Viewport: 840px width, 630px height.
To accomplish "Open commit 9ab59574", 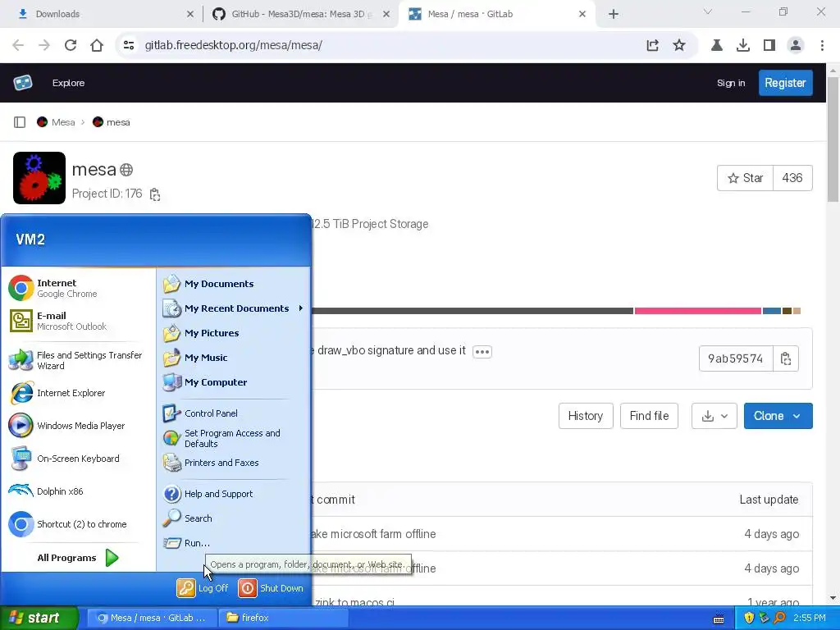I will pyautogui.click(x=736, y=358).
